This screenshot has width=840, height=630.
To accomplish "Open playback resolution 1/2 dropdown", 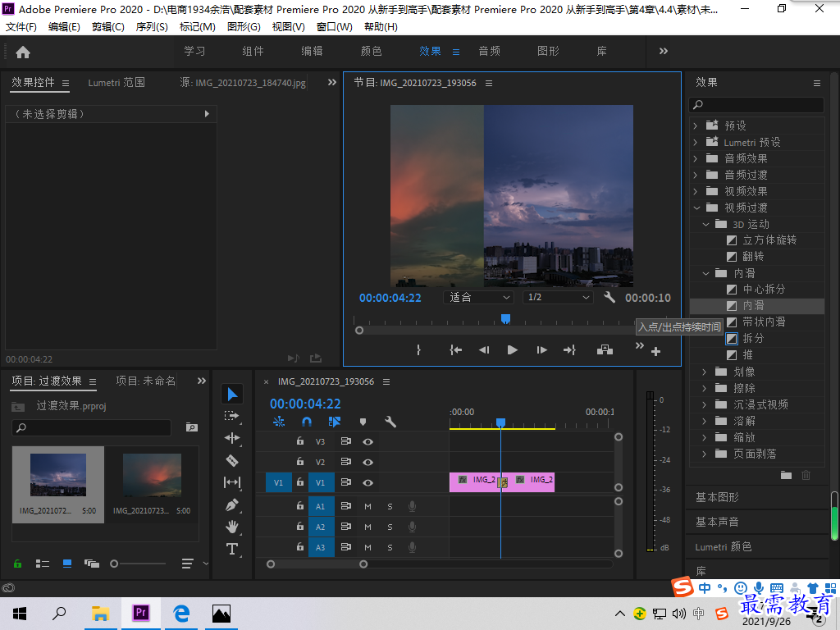I will 558,297.
